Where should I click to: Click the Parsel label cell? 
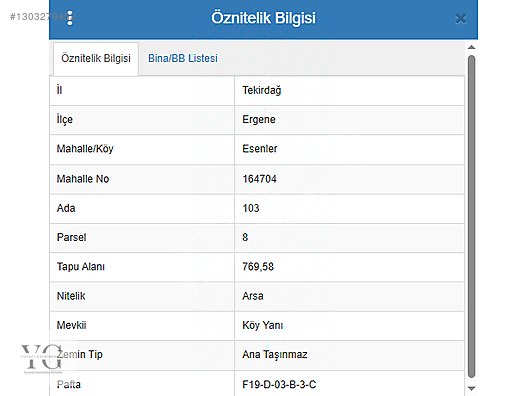[x=142, y=238]
